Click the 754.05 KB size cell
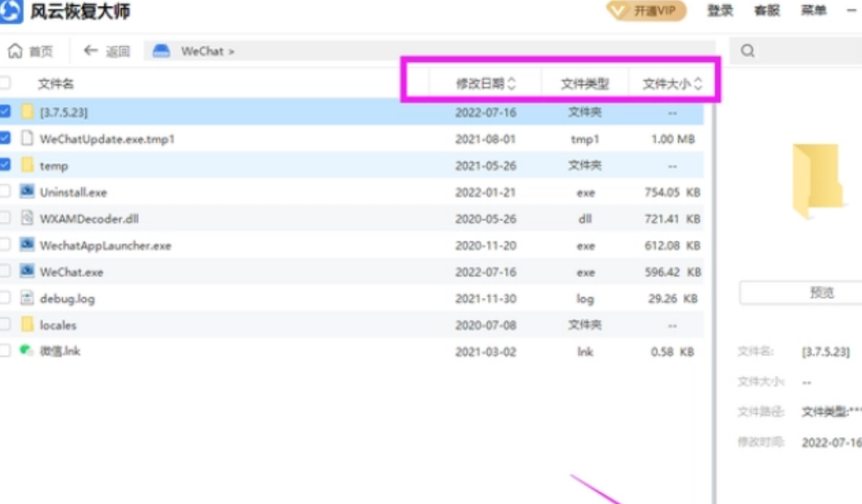This screenshot has width=862, height=504. coord(672,192)
